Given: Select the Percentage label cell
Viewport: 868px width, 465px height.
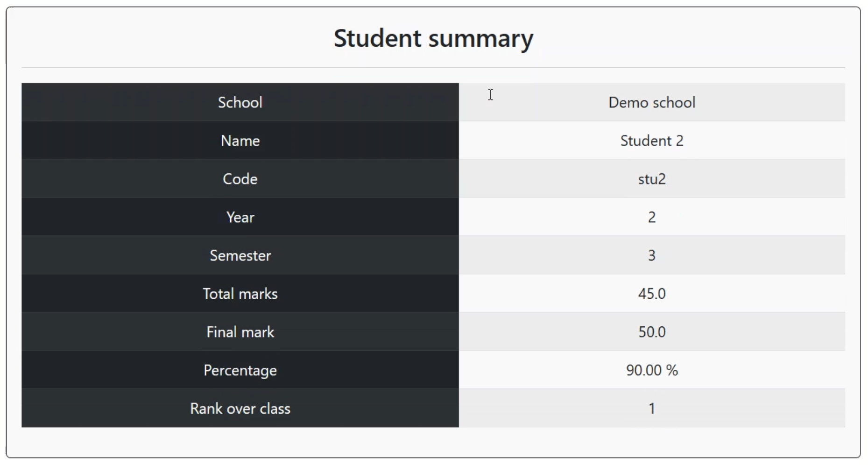Looking at the screenshot, I should click(x=240, y=370).
